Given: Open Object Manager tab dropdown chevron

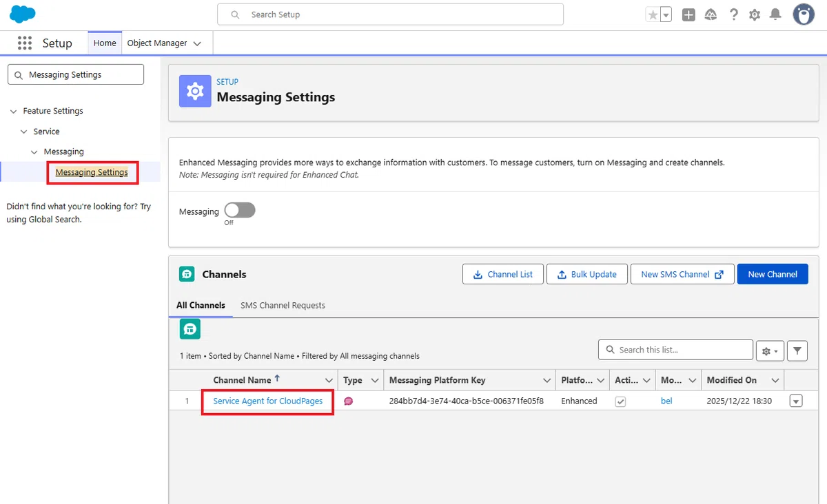Looking at the screenshot, I should click(197, 43).
